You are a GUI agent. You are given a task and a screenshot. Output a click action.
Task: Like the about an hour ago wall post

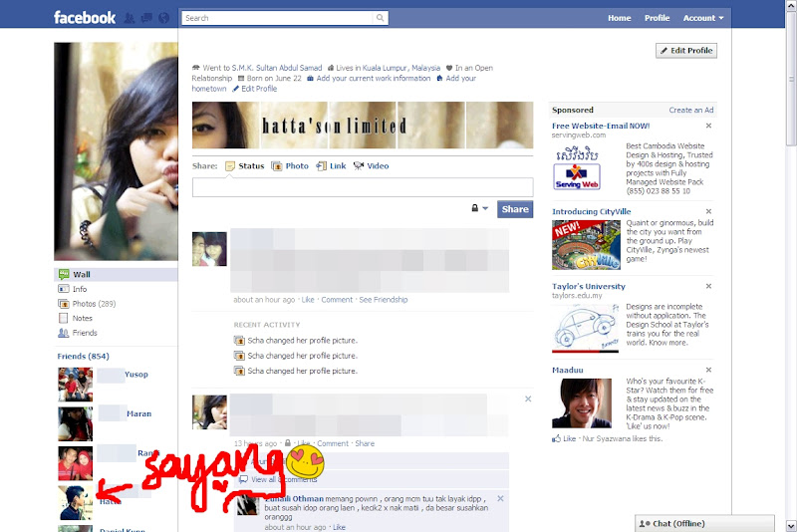click(308, 300)
